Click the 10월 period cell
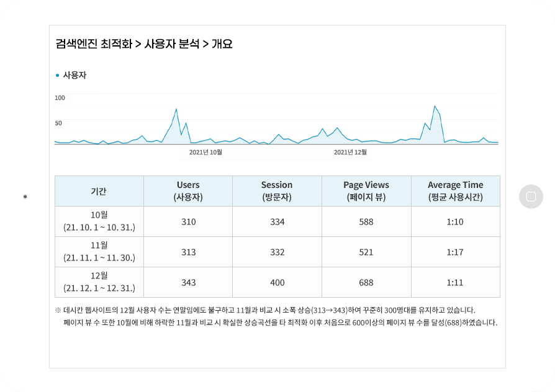 (x=99, y=221)
